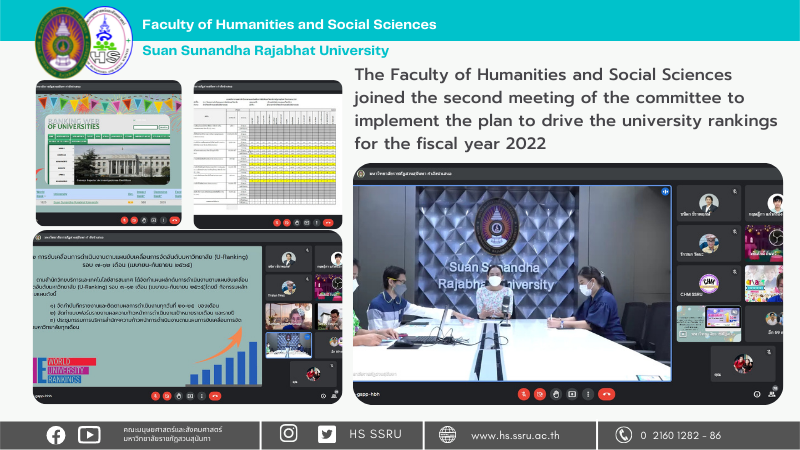The width and height of the screenshot is (800, 450).
Task: Click the Instagram icon in footer
Action: pyautogui.click(x=289, y=434)
